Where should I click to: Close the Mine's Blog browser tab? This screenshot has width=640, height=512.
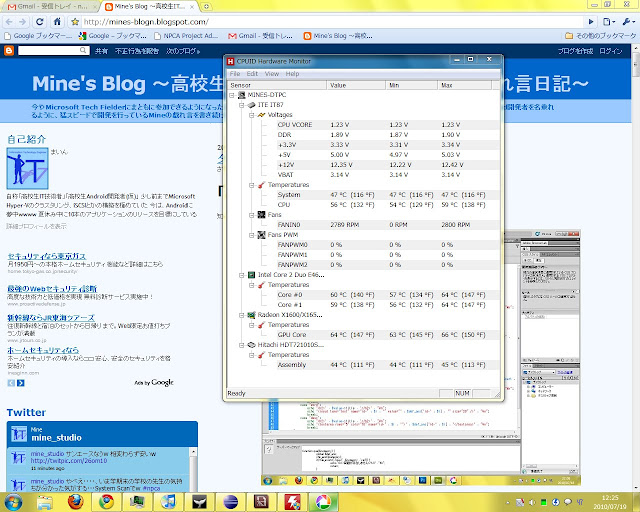point(192,7)
